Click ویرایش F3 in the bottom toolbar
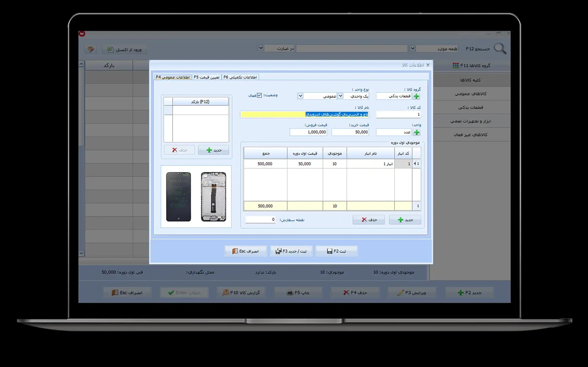The width and height of the screenshot is (588, 367). pos(412,293)
